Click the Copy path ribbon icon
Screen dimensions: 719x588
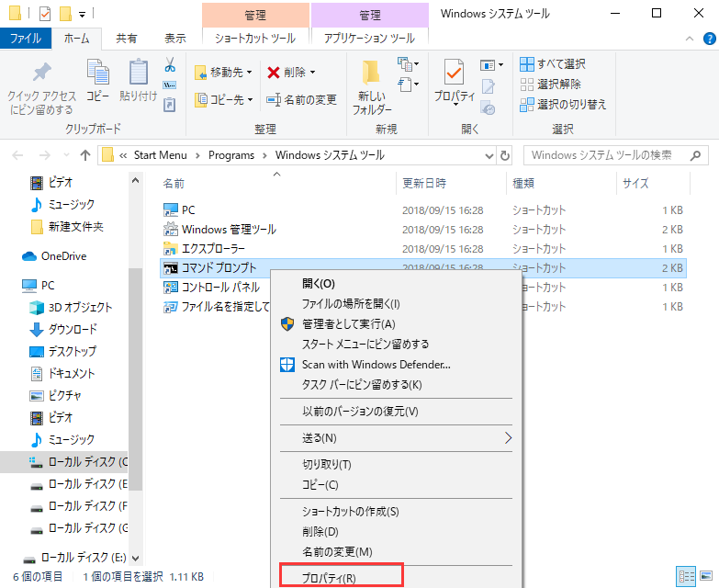click(x=170, y=85)
